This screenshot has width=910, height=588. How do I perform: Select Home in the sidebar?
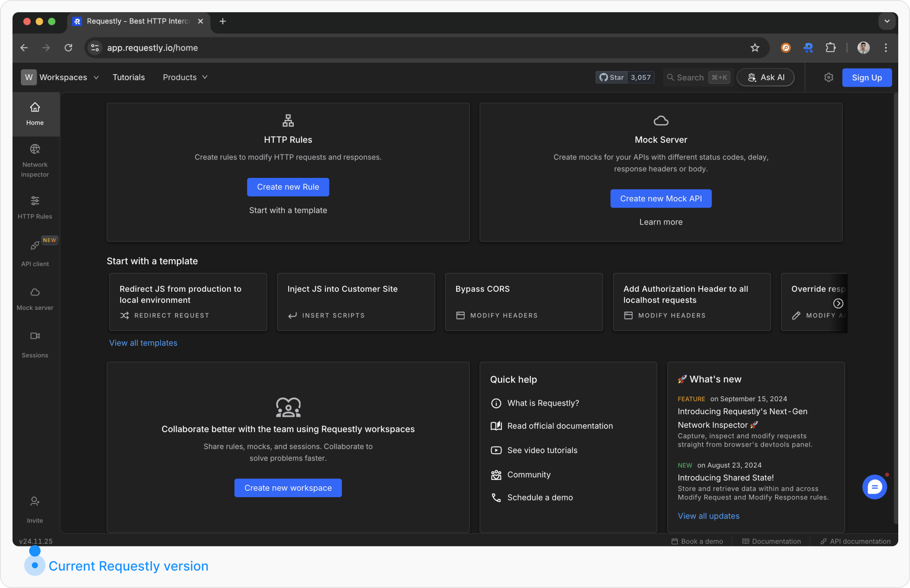click(35, 114)
